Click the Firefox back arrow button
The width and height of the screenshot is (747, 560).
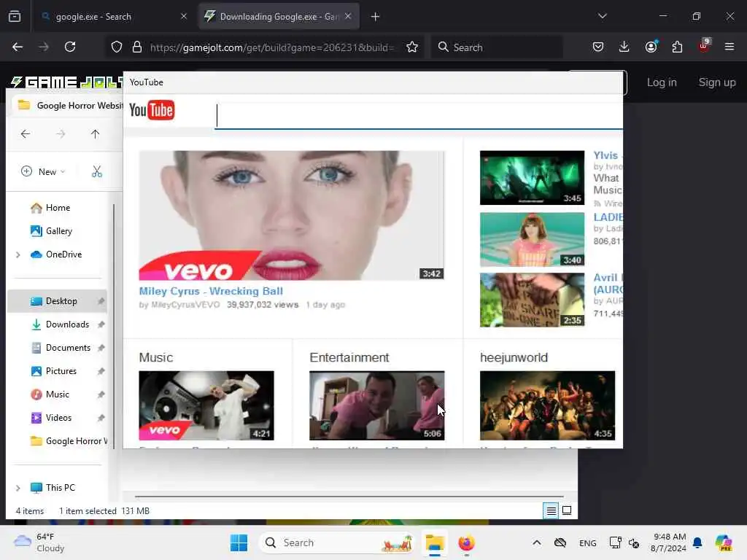[18, 47]
